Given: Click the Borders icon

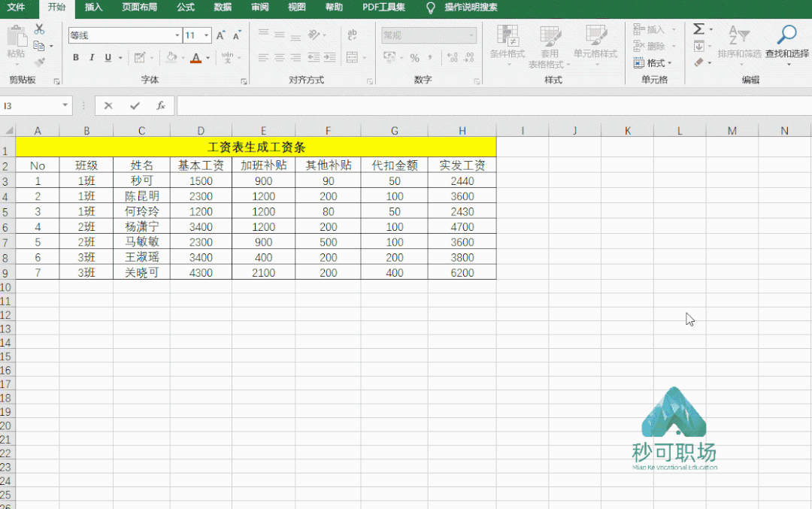Looking at the screenshot, I should pyautogui.click(x=139, y=57).
